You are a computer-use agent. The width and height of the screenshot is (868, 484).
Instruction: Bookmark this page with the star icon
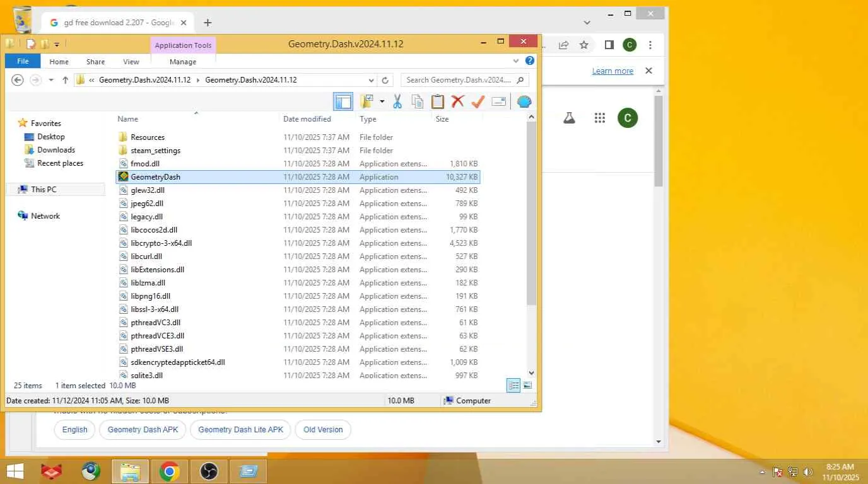584,45
